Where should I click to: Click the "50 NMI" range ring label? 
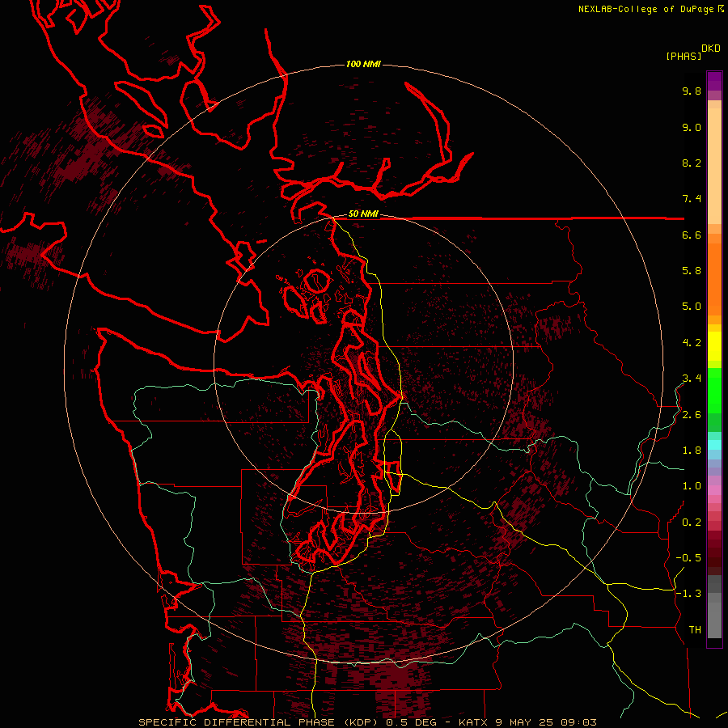click(363, 214)
